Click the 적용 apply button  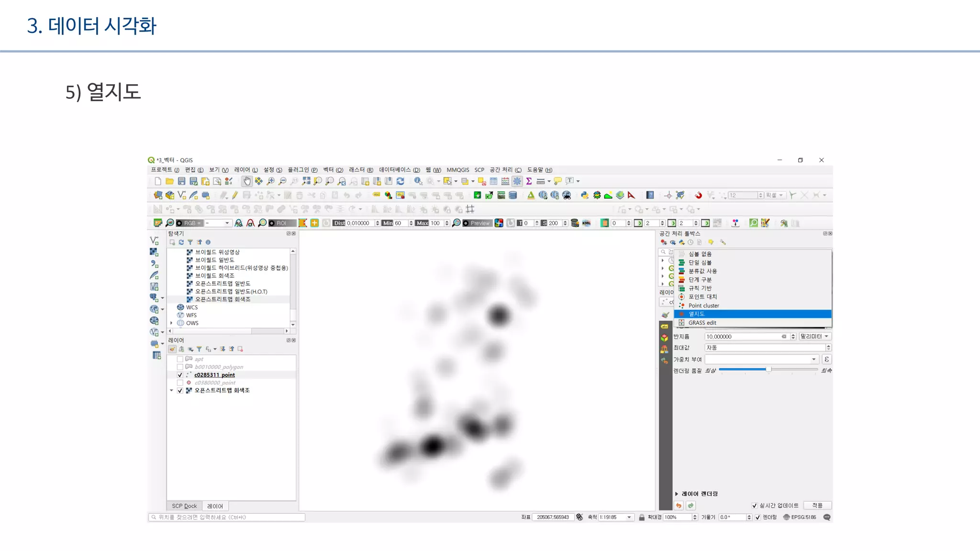pyautogui.click(x=817, y=506)
